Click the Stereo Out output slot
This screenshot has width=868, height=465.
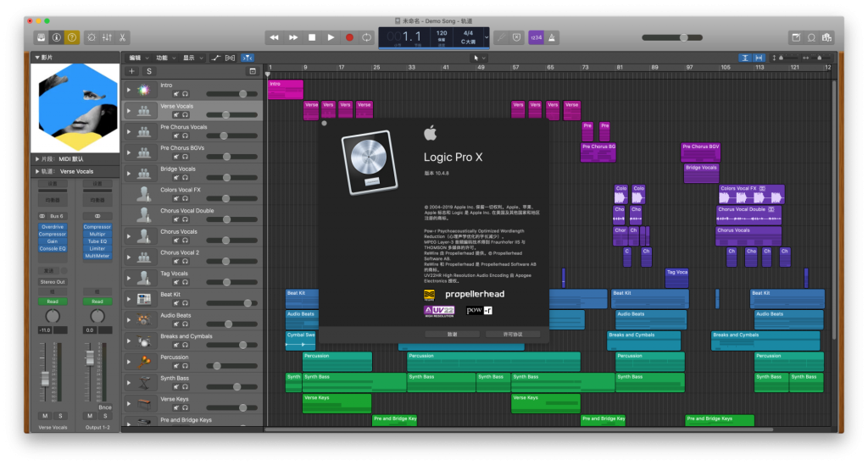point(53,281)
